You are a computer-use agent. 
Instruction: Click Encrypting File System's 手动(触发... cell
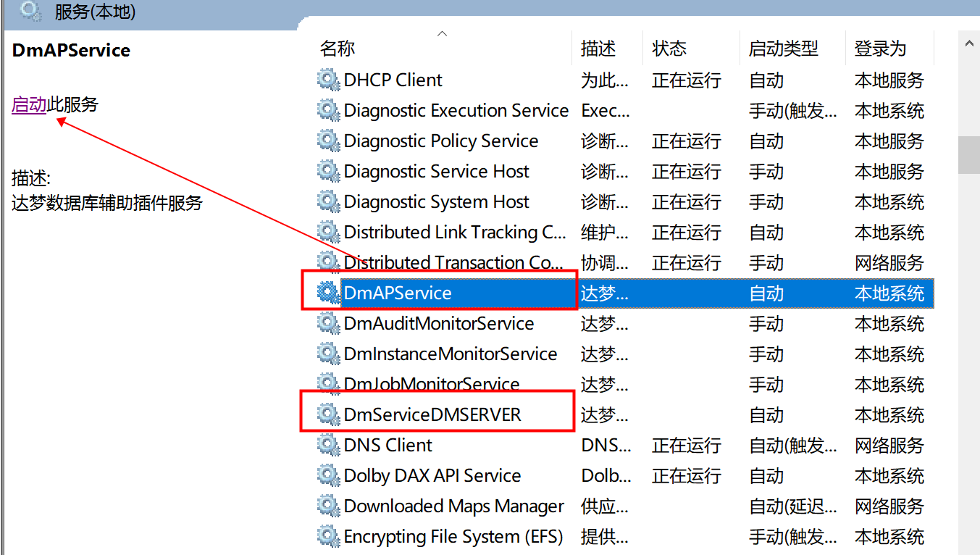(793, 536)
